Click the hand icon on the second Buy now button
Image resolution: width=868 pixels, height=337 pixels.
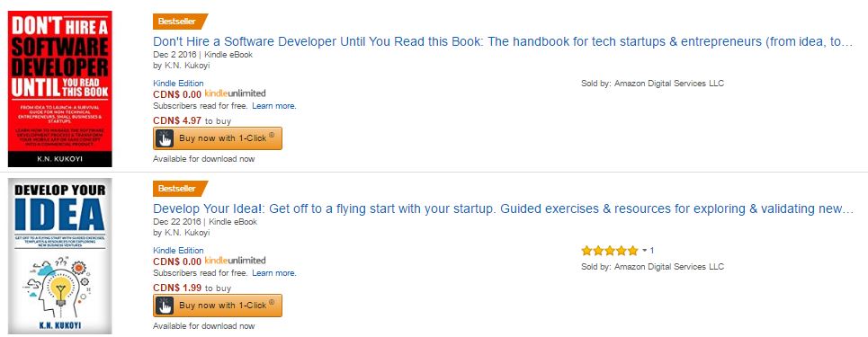[x=165, y=306]
